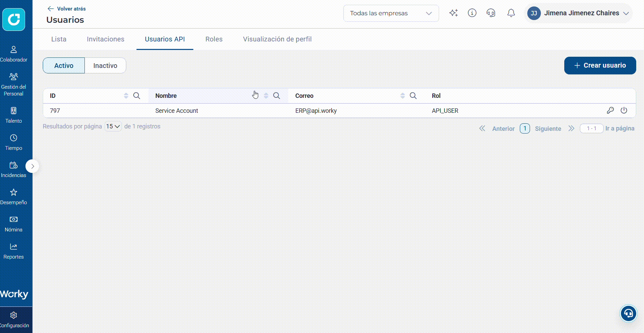
Task: Open the headset support icon in header
Action: tap(491, 13)
